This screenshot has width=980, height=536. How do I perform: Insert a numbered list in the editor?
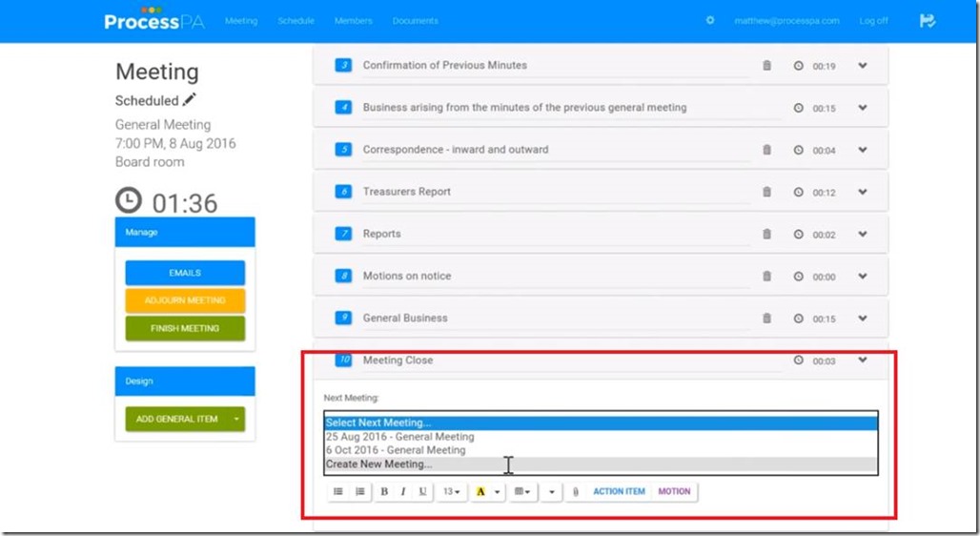point(359,492)
